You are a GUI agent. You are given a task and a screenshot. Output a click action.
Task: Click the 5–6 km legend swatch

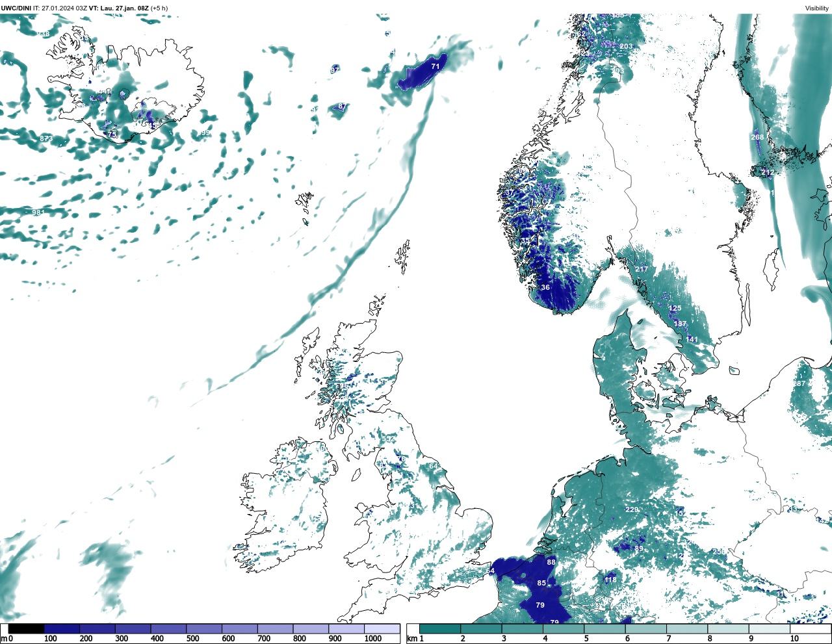pyautogui.click(x=604, y=628)
